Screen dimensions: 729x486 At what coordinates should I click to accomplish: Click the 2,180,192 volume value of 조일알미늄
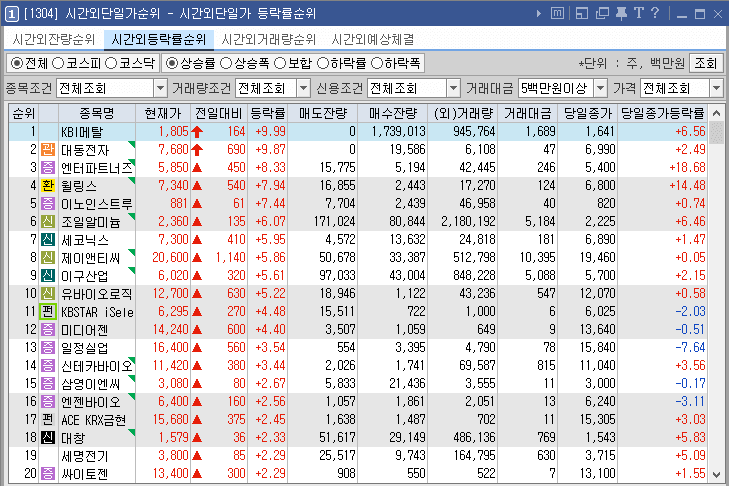tap(468, 222)
